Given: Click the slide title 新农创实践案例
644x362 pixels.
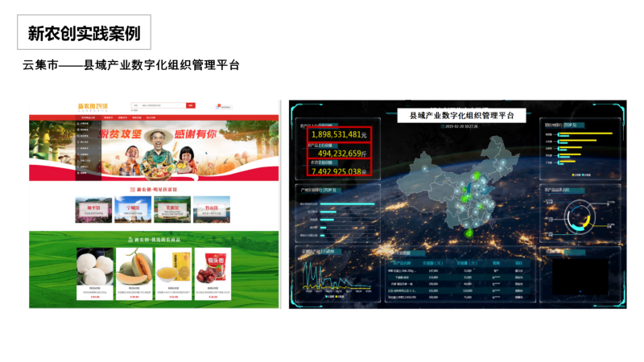Looking at the screenshot, I should point(85,33).
